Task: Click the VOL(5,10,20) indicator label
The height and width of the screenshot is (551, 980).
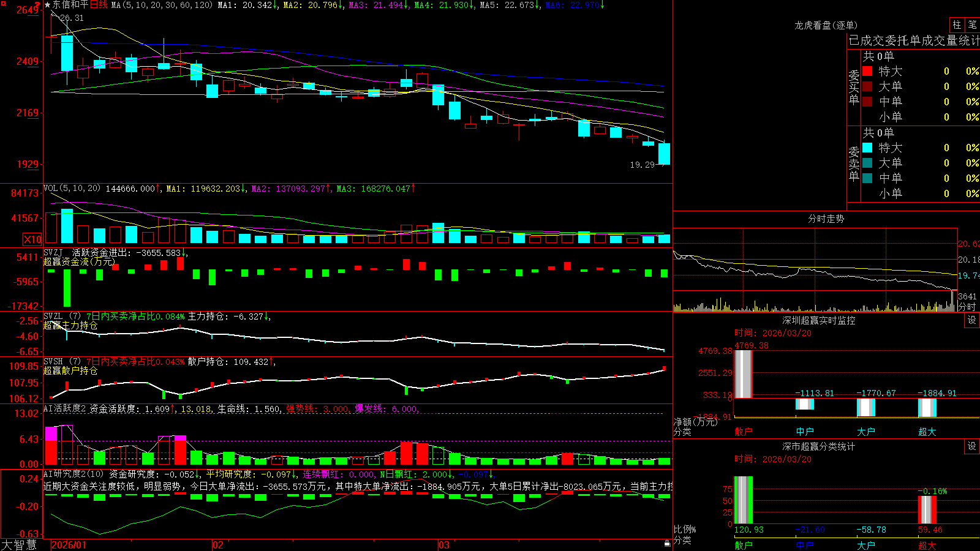Action: [x=72, y=188]
